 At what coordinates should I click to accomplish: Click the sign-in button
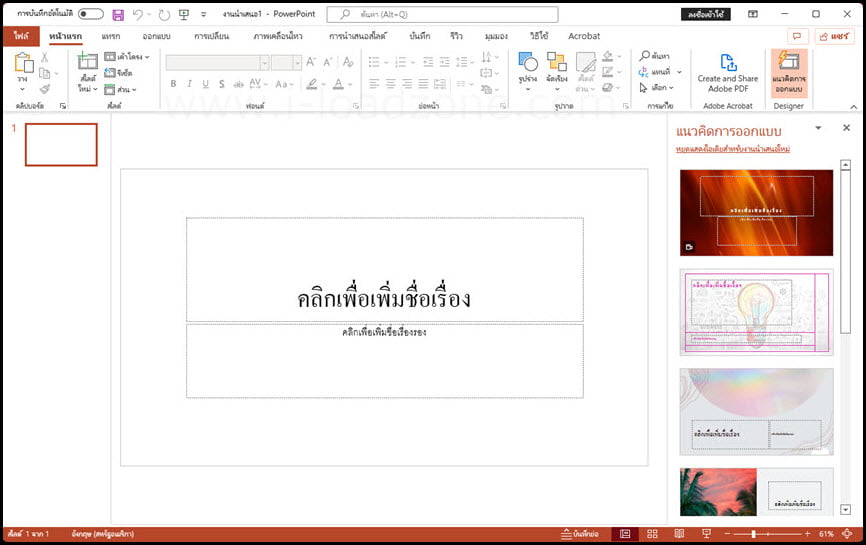tap(705, 14)
